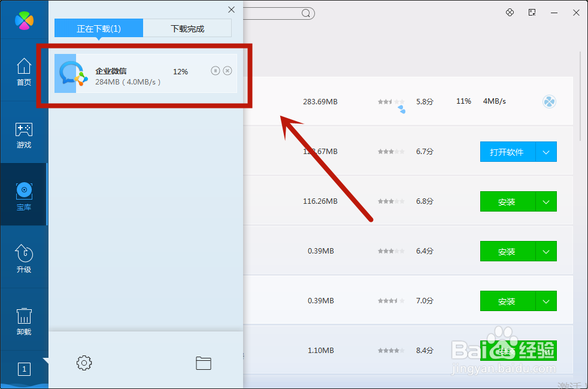Open the download folder
Screen dimensions: 588x389
pyautogui.click(x=203, y=363)
